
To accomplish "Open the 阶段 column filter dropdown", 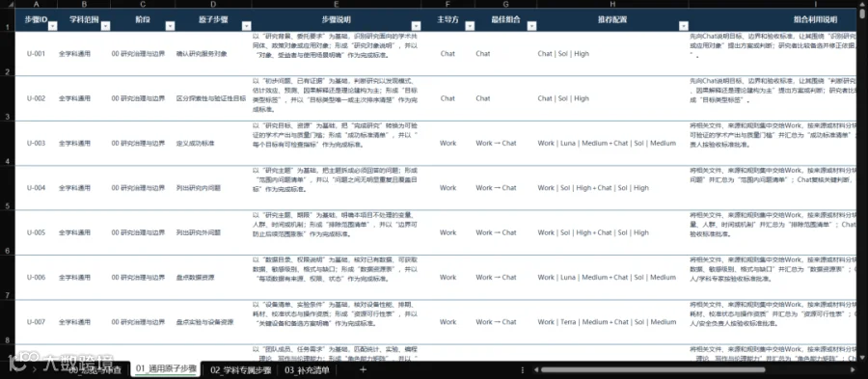I will pyautogui.click(x=171, y=26).
